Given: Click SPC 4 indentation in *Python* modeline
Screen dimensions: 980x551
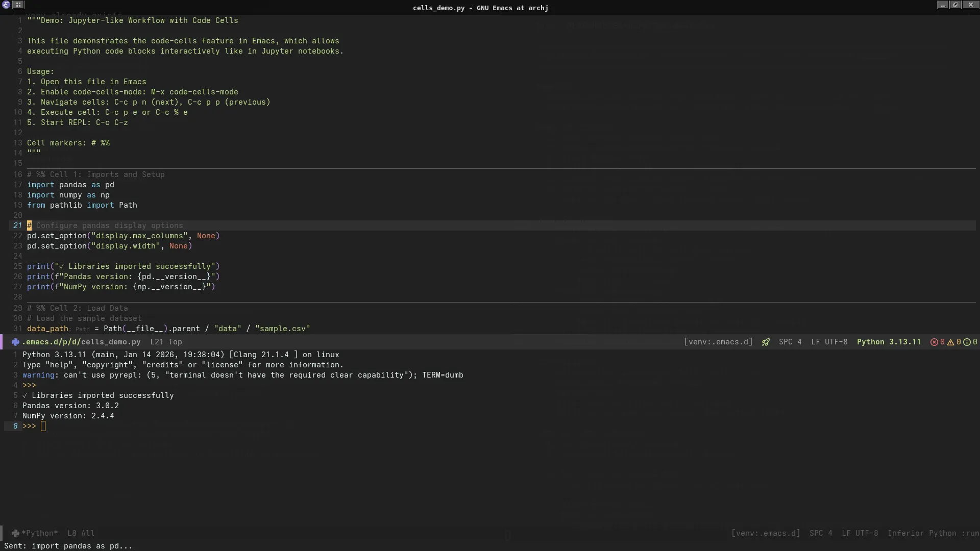Looking at the screenshot, I should 821,533.
